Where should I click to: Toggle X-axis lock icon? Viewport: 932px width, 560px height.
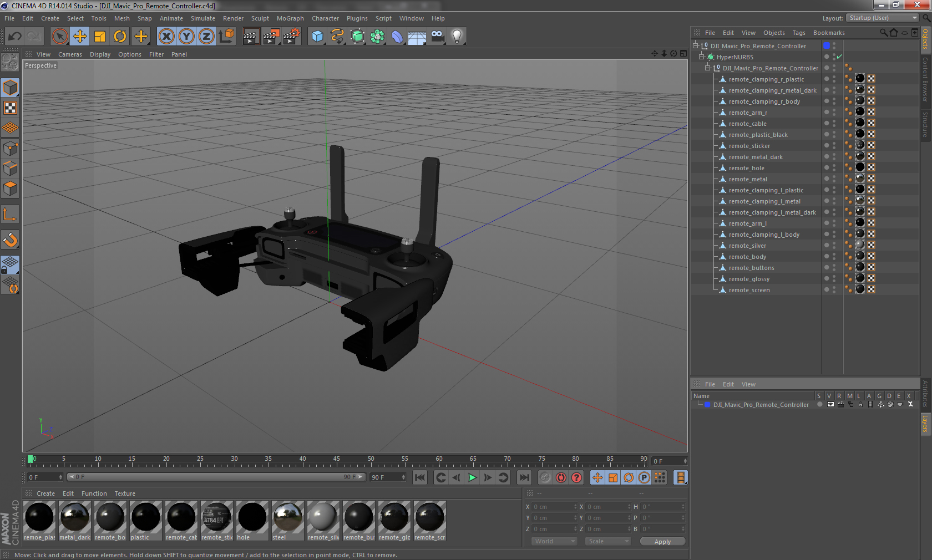tap(166, 37)
